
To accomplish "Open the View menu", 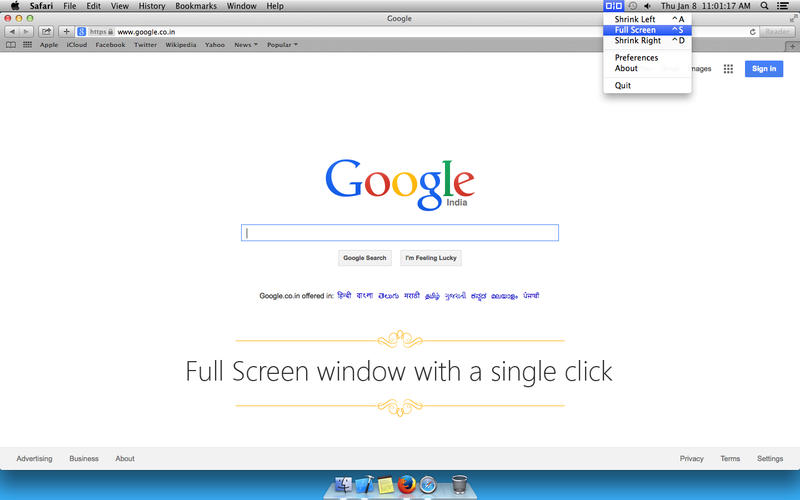I will (x=120, y=6).
